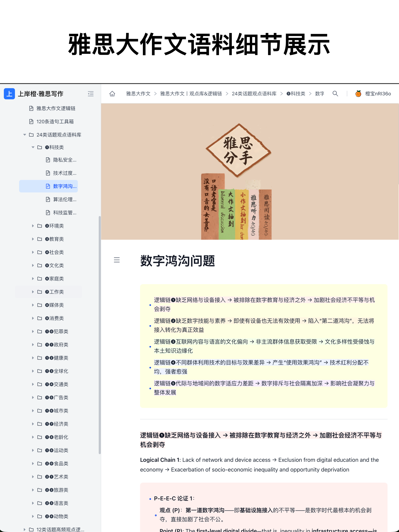
Task: Click the home icon in the breadcrumb bar
Action: (x=112, y=94)
